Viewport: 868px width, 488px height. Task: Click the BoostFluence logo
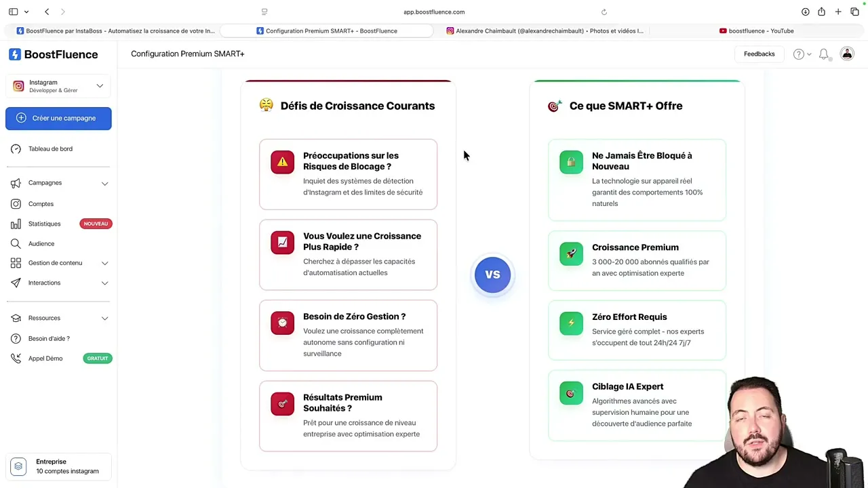(53, 54)
